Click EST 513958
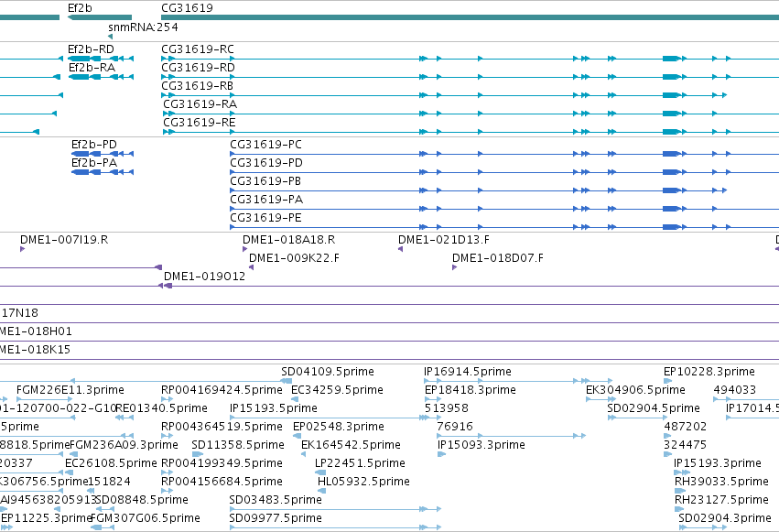Image resolution: width=779 pixels, height=532 pixels. coord(446,408)
